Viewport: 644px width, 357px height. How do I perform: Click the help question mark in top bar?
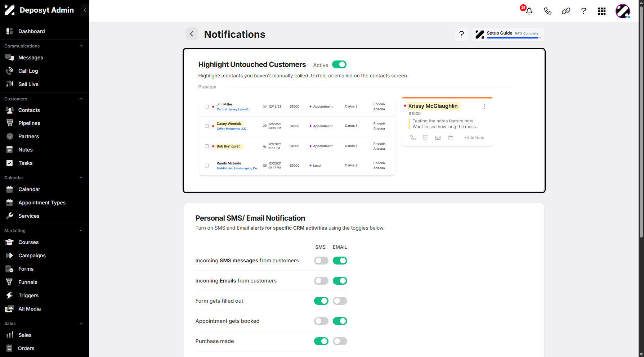pos(583,11)
